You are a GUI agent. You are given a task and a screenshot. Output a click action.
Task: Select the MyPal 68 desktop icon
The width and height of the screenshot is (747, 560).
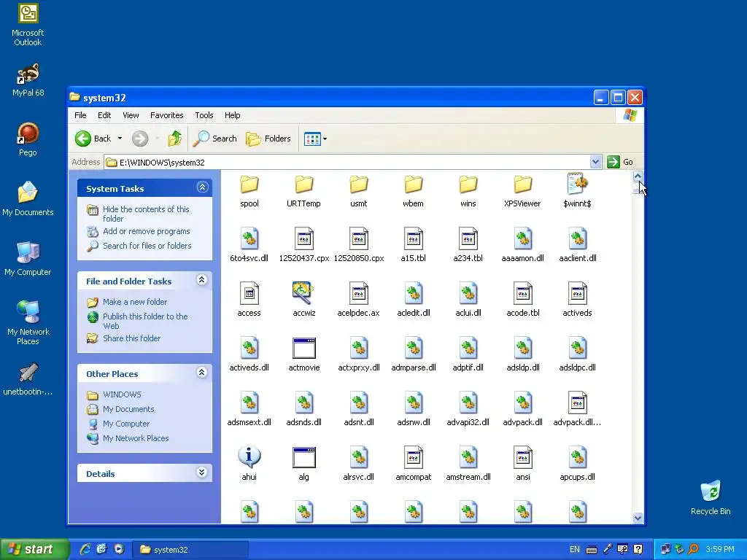click(x=28, y=79)
